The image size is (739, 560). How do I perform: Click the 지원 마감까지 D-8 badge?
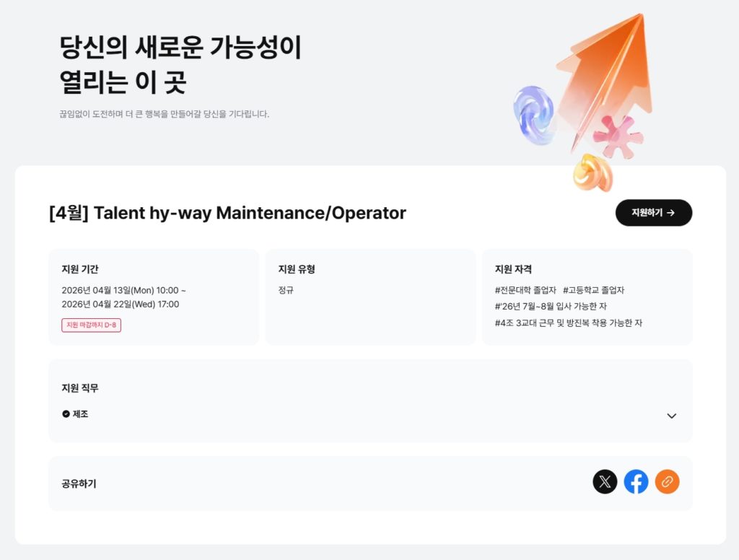click(x=91, y=325)
